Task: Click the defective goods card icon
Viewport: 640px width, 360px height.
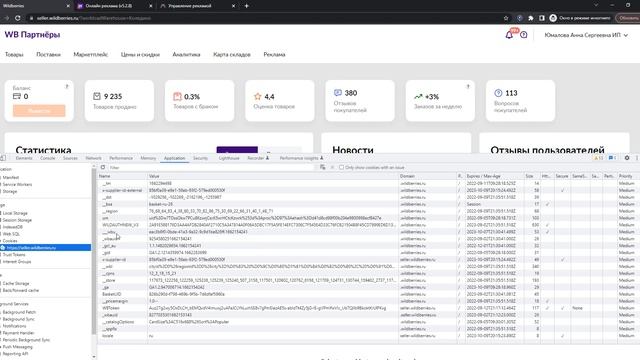Action: (x=177, y=96)
